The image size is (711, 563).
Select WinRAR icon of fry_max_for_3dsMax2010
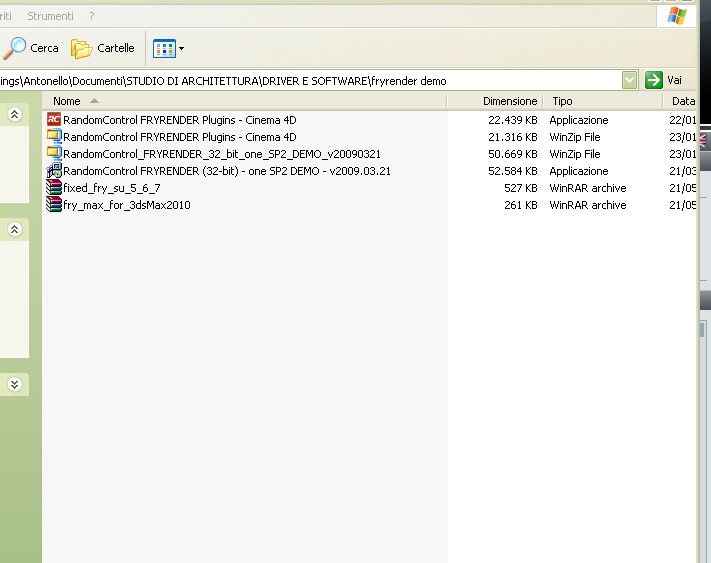point(54,205)
